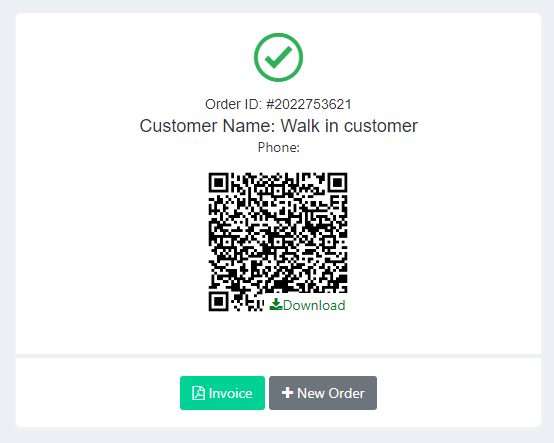
Task: Click the plus icon on New Order button
Action: [287, 392]
